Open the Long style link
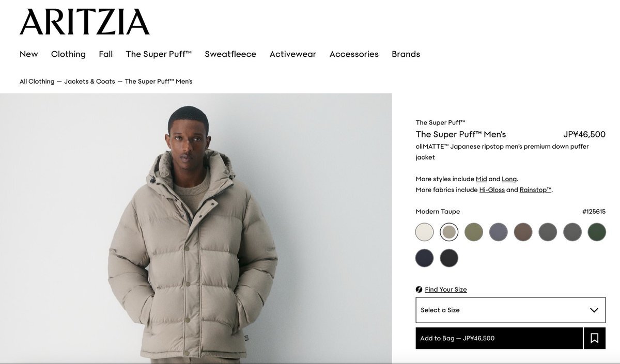 point(509,179)
